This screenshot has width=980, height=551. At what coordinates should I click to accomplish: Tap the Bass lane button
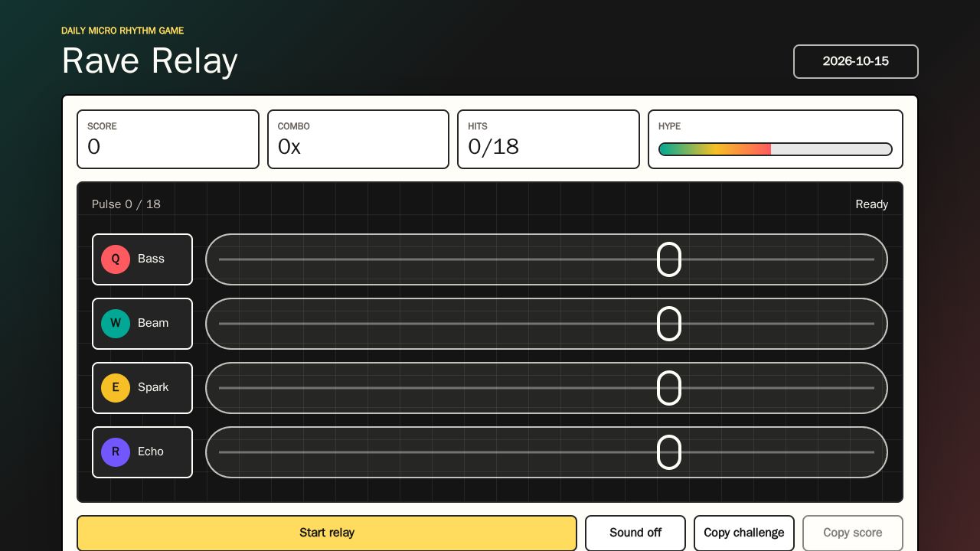tap(142, 259)
